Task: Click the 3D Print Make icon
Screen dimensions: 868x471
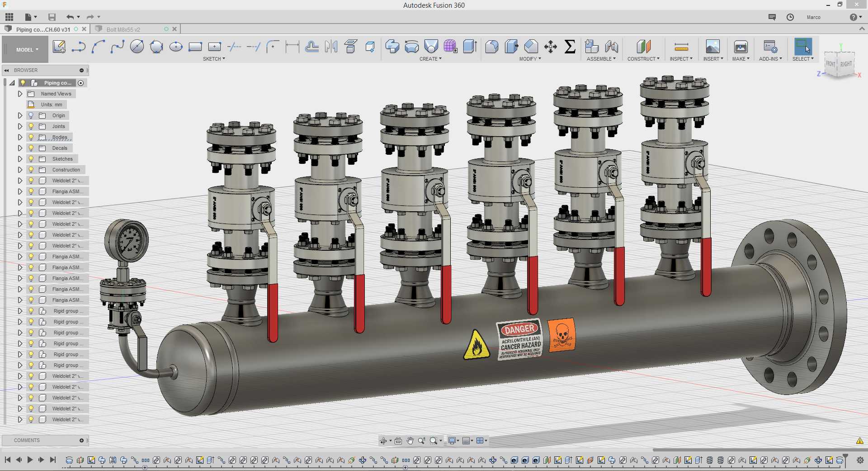Action: click(x=741, y=47)
